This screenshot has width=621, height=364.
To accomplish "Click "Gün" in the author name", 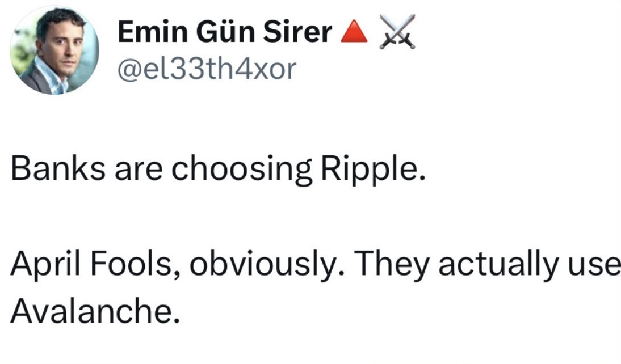I will point(223,33).
